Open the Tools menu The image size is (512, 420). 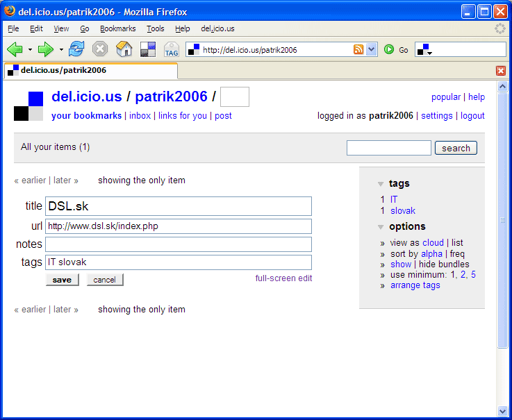(156, 28)
